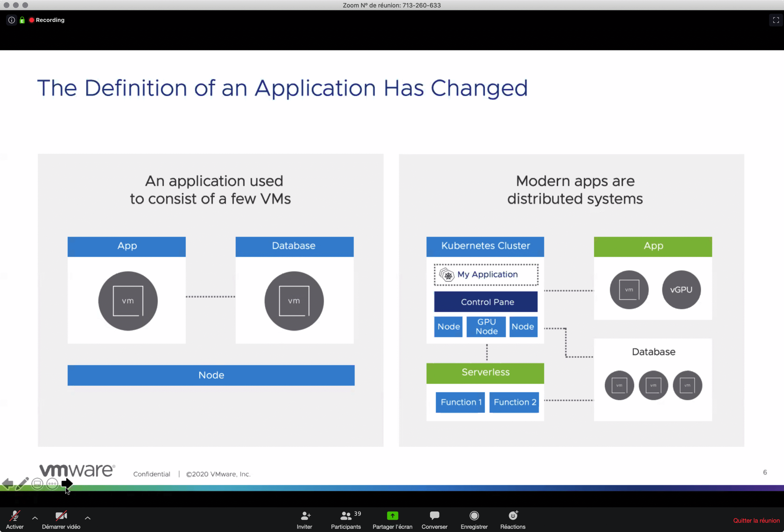The width and height of the screenshot is (784, 532).
Task: Toggle recording with Enregistrer
Action: (474, 519)
